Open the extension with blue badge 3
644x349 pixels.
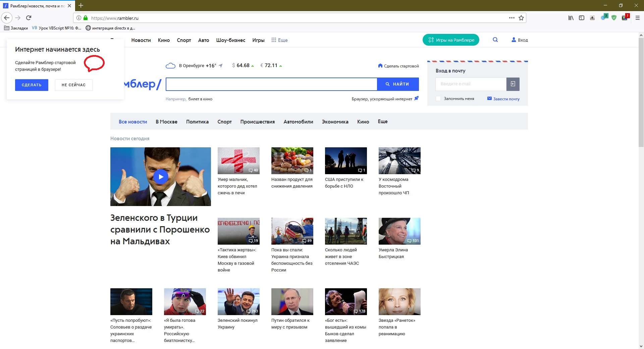tap(604, 17)
